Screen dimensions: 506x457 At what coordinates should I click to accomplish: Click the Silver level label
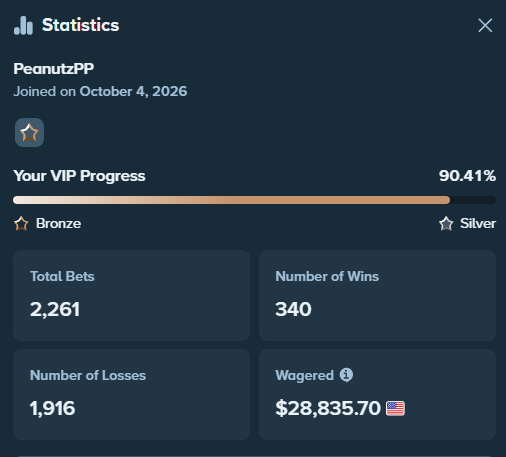click(478, 223)
